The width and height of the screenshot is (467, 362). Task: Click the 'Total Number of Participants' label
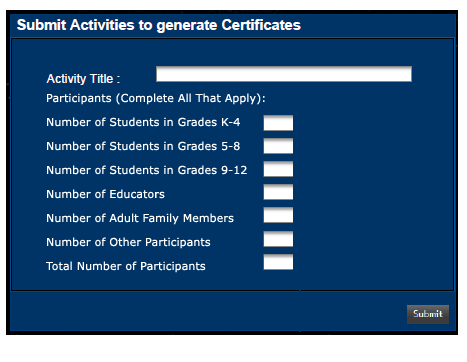pos(126,266)
